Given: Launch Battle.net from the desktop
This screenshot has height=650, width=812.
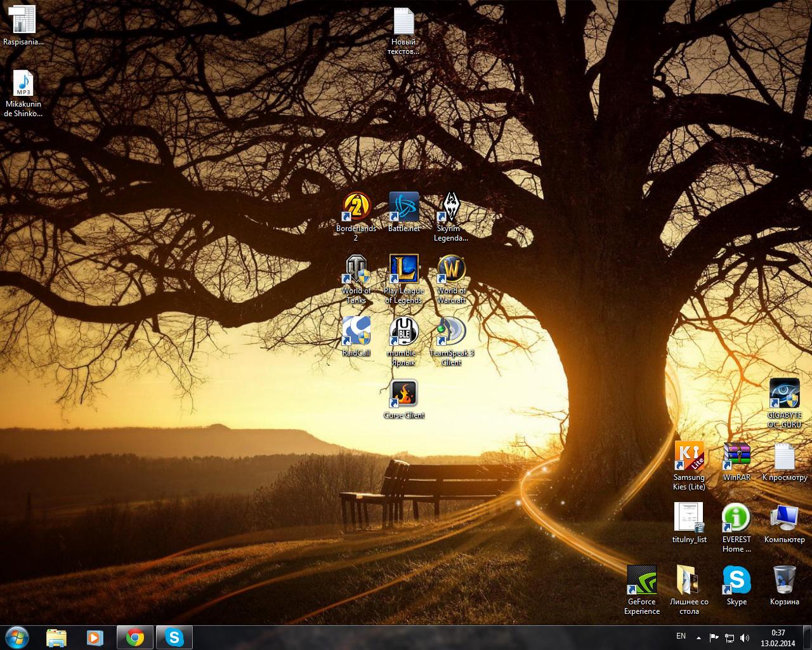Looking at the screenshot, I should pyautogui.click(x=404, y=207).
